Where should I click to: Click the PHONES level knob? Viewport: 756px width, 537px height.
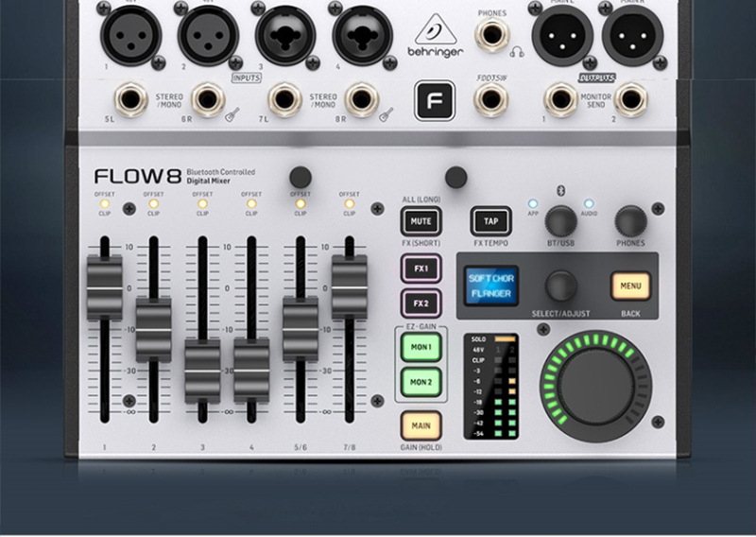point(630,222)
